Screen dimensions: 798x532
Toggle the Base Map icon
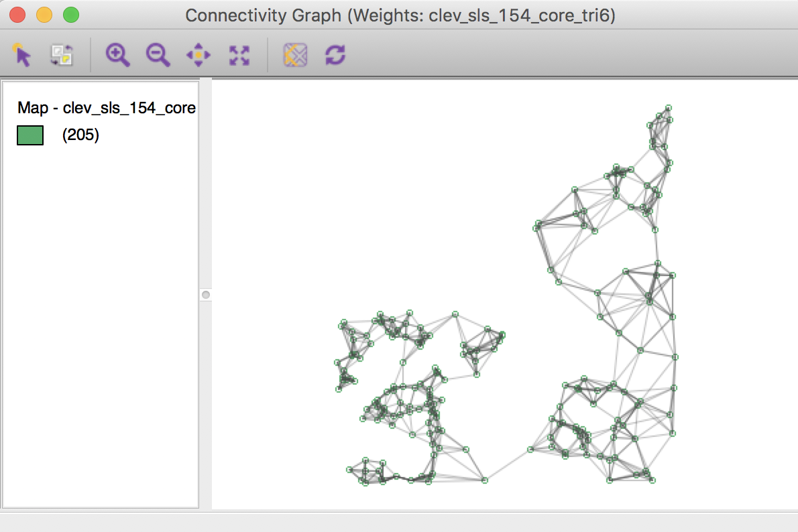tap(295, 55)
